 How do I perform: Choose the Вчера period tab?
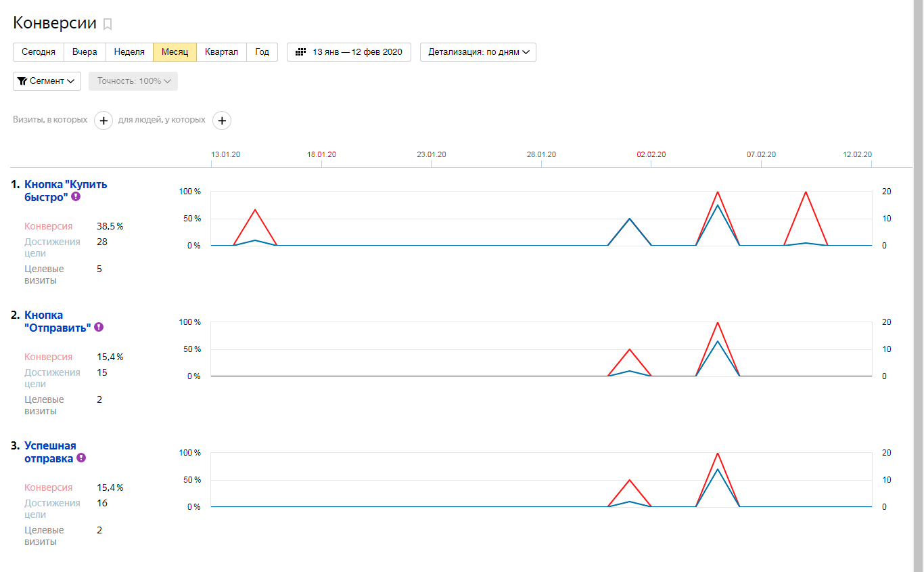pyautogui.click(x=85, y=52)
